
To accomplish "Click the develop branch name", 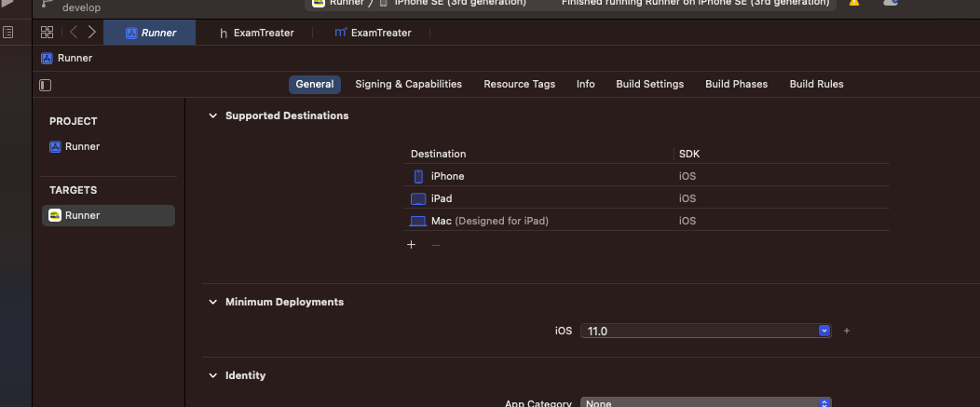I will coord(81,8).
